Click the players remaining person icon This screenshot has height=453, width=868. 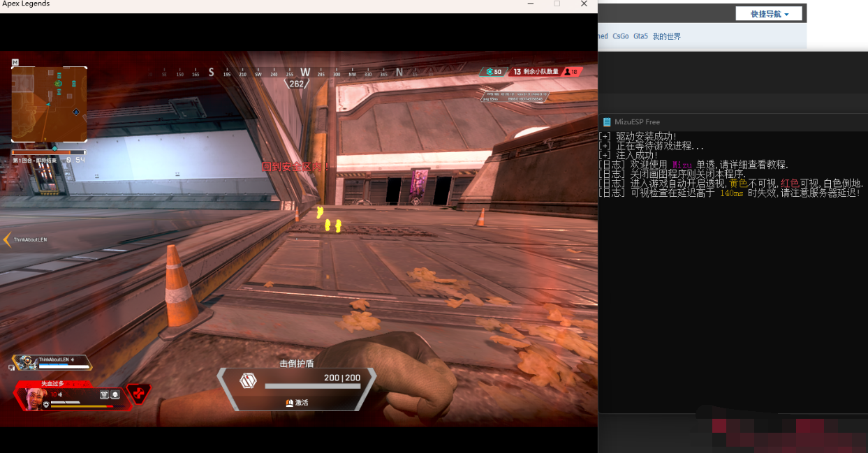pos(566,72)
